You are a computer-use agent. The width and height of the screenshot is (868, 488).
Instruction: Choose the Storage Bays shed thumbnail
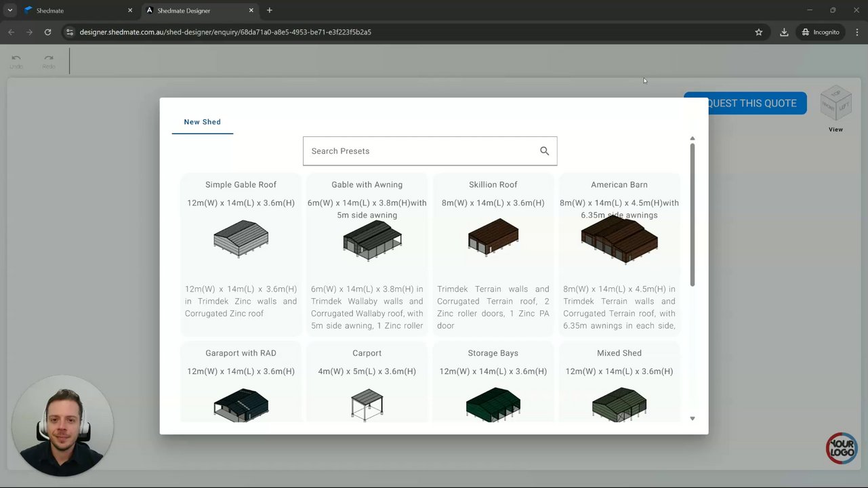click(493, 405)
